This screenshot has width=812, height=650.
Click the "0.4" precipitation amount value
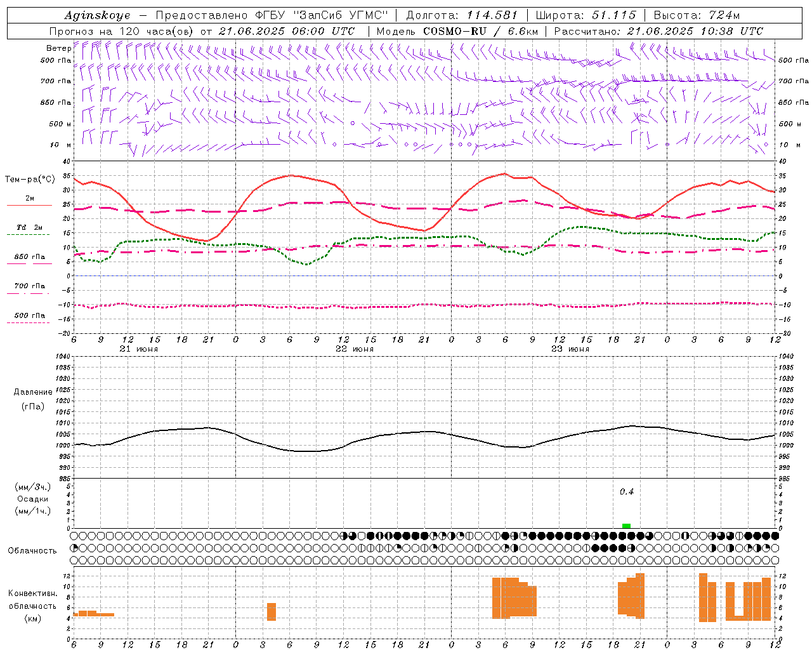point(626,492)
